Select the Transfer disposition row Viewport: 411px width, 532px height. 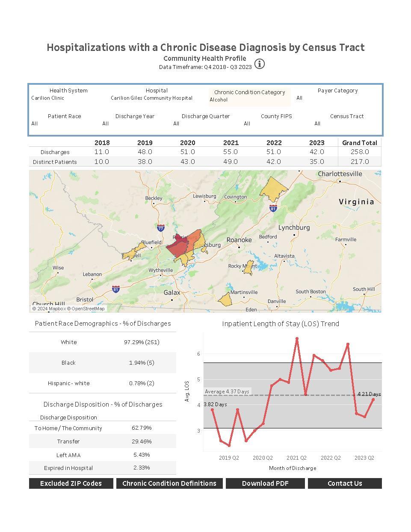103,441
